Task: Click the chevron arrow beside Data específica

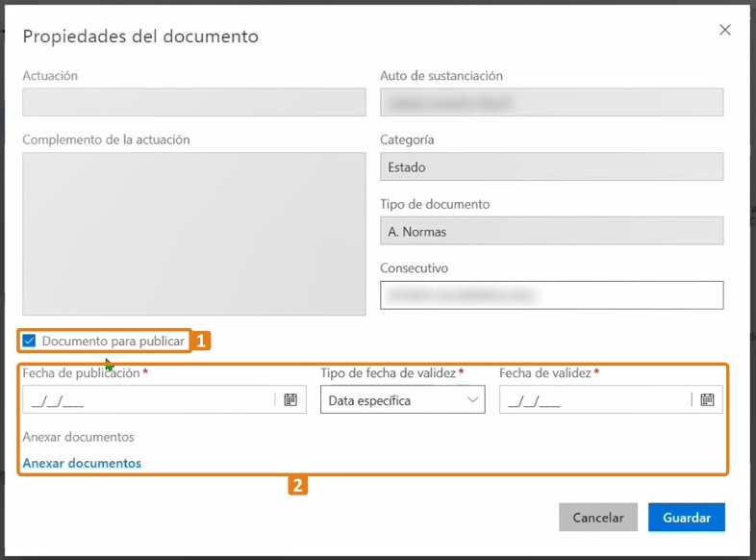Action: pos(472,400)
